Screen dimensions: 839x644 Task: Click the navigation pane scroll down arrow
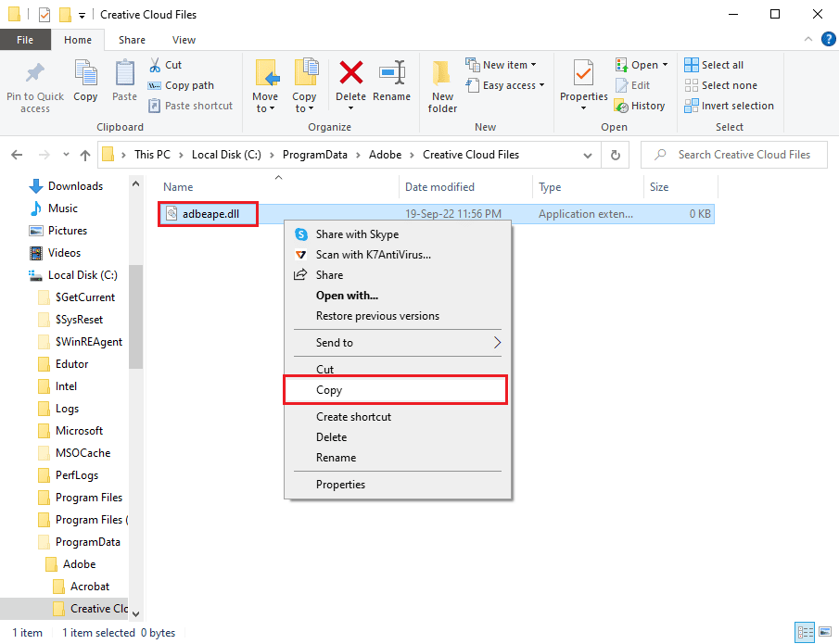point(135,613)
